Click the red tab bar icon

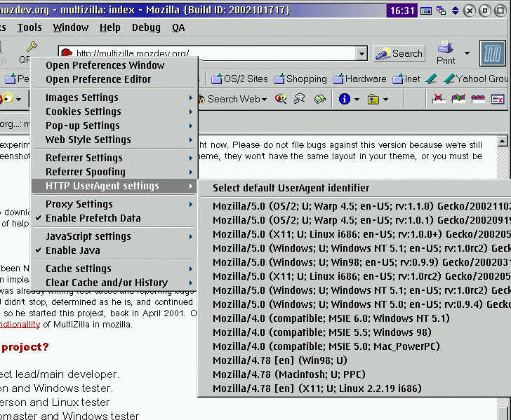tap(478, 99)
